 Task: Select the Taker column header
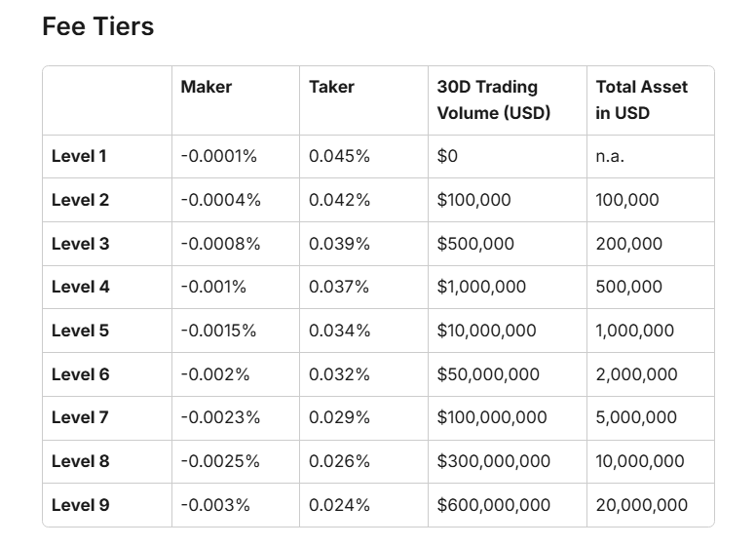click(x=331, y=87)
